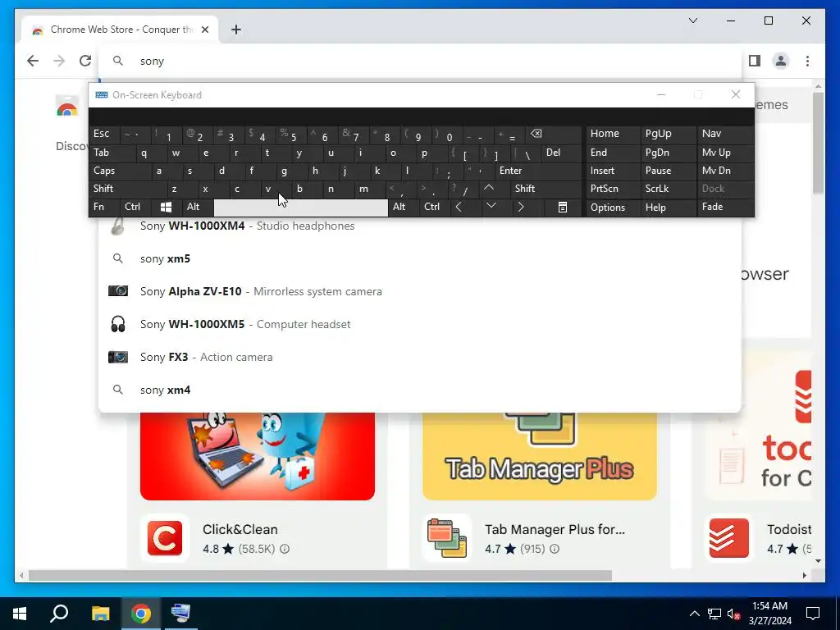The image size is (840, 630).
Task: Open Chrome's side panel icon
Action: [x=755, y=61]
